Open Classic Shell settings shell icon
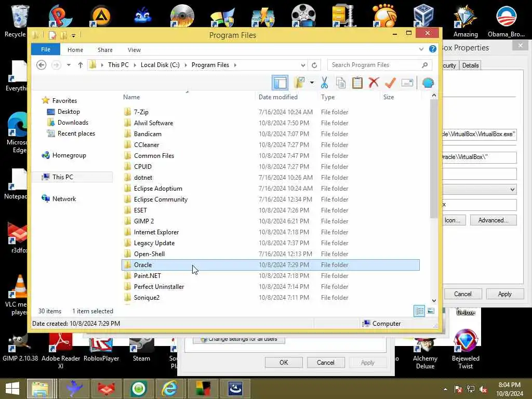Viewport: 532px width, 399px height. coord(428,83)
